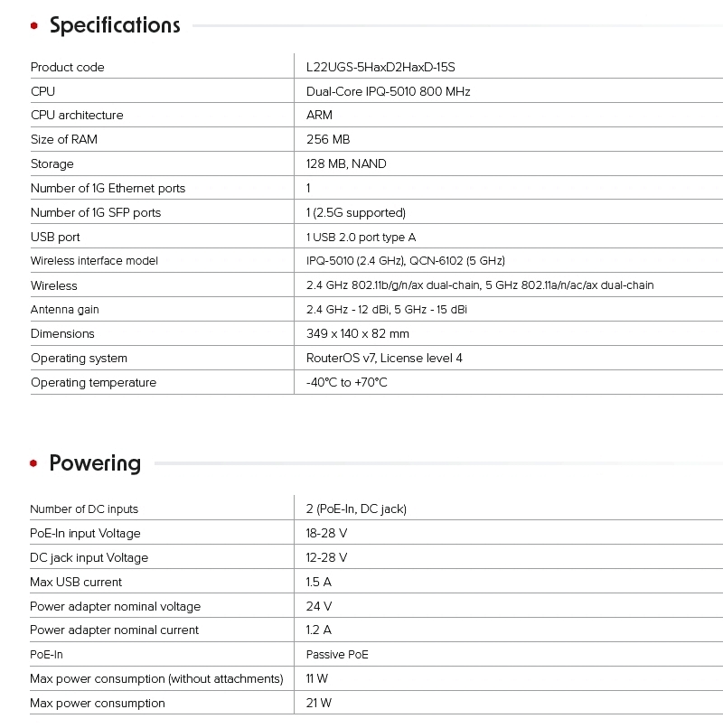Viewport: 723px width, 728px height.
Task: Click the 256 MB RAM value
Action: click(328, 140)
